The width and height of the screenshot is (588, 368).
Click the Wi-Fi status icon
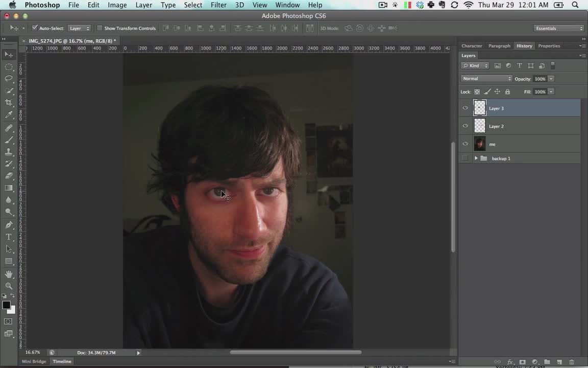click(468, 5)
